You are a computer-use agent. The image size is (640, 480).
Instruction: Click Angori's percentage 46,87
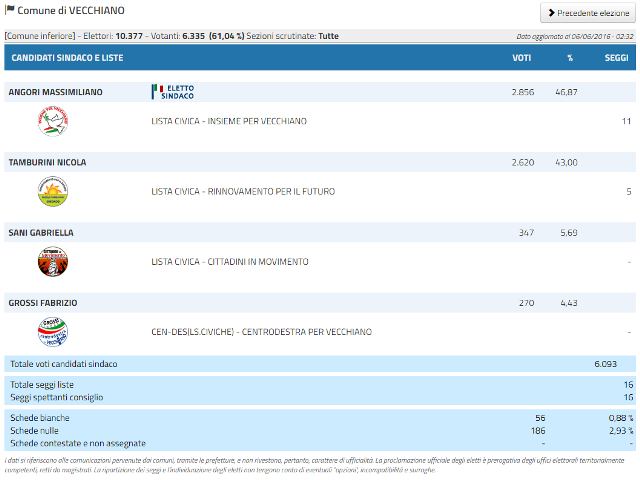(566, 92)
